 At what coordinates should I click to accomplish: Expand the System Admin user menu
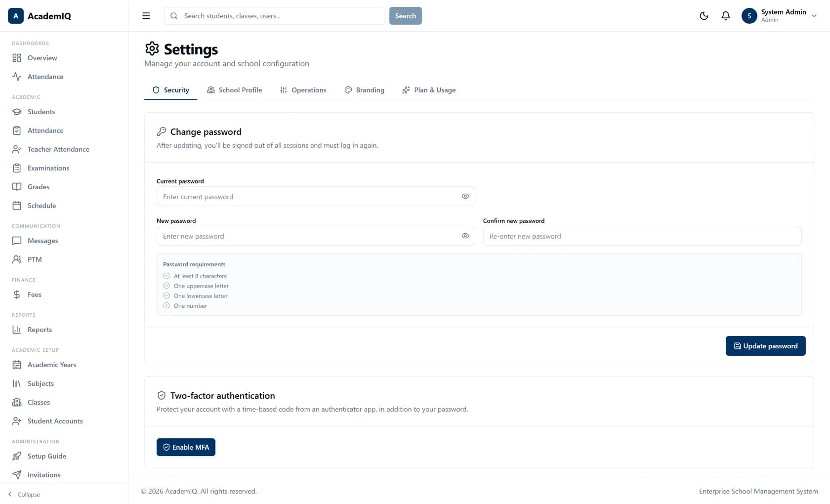779,16
